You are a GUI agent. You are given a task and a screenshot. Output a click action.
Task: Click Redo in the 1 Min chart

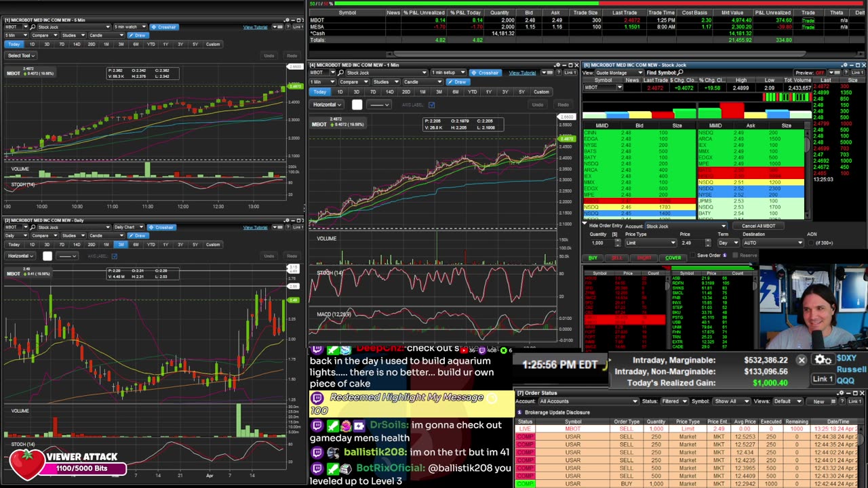563,105
